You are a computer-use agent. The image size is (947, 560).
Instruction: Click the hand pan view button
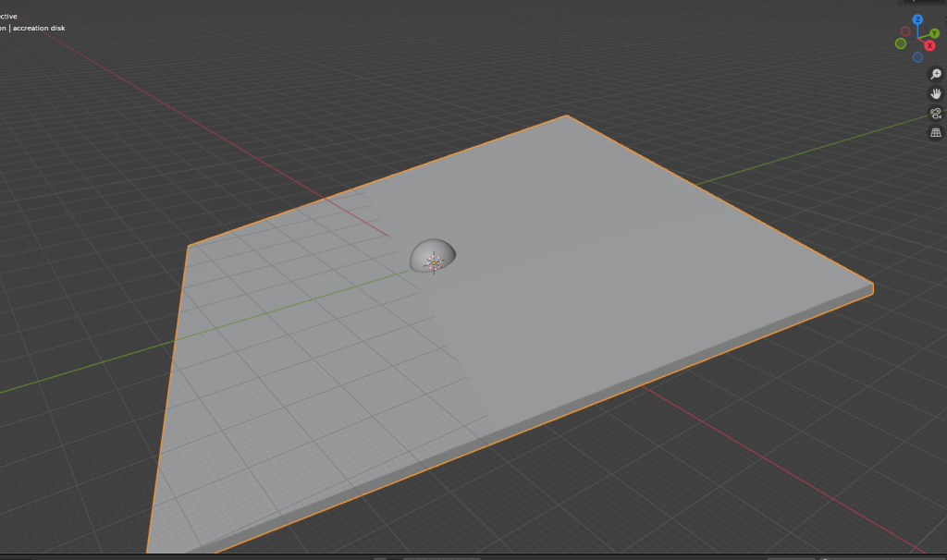point(936,93)
